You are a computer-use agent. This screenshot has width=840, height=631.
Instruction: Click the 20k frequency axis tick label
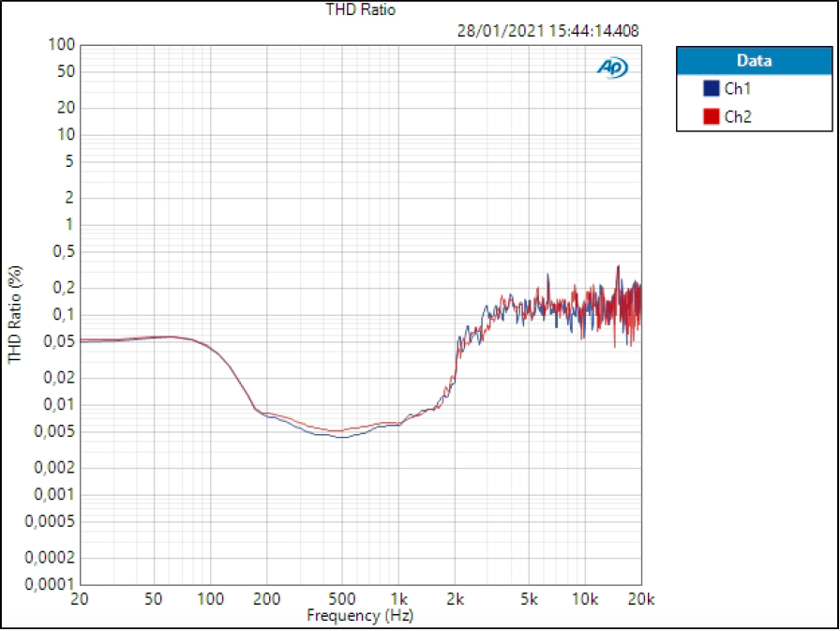tap(641, 599)
